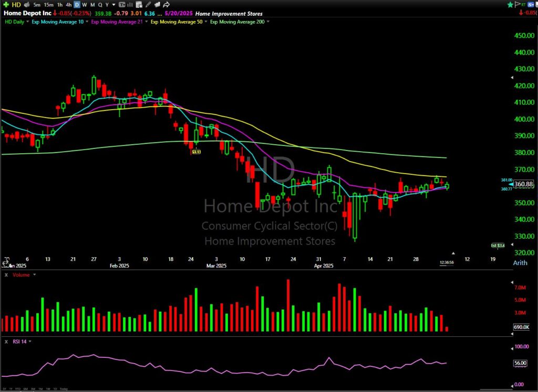Image resolution: width=538 pixels, height=392 pixels.
Task: Set the chart range to 6M
Action: [25, 389]
